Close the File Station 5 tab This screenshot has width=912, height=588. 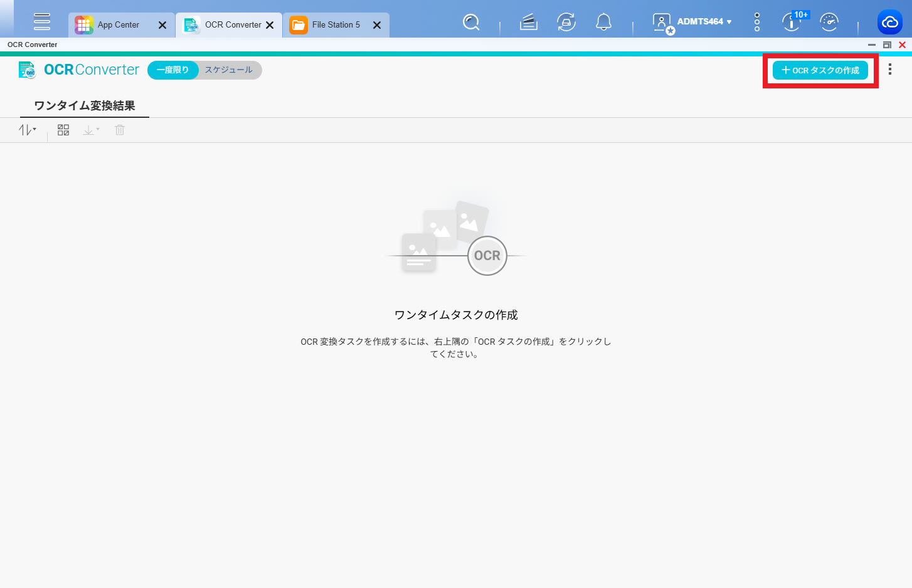pyautogui.click(x=377, y=25)
